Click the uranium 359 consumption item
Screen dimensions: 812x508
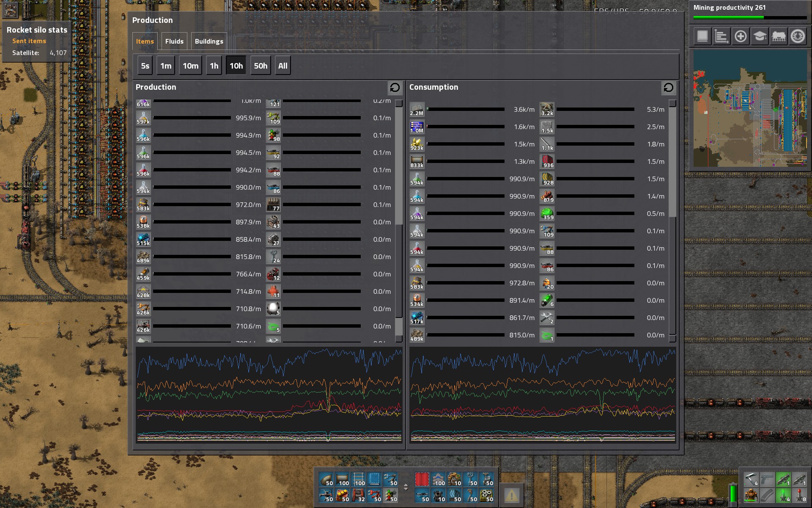[x=547, y=213]
